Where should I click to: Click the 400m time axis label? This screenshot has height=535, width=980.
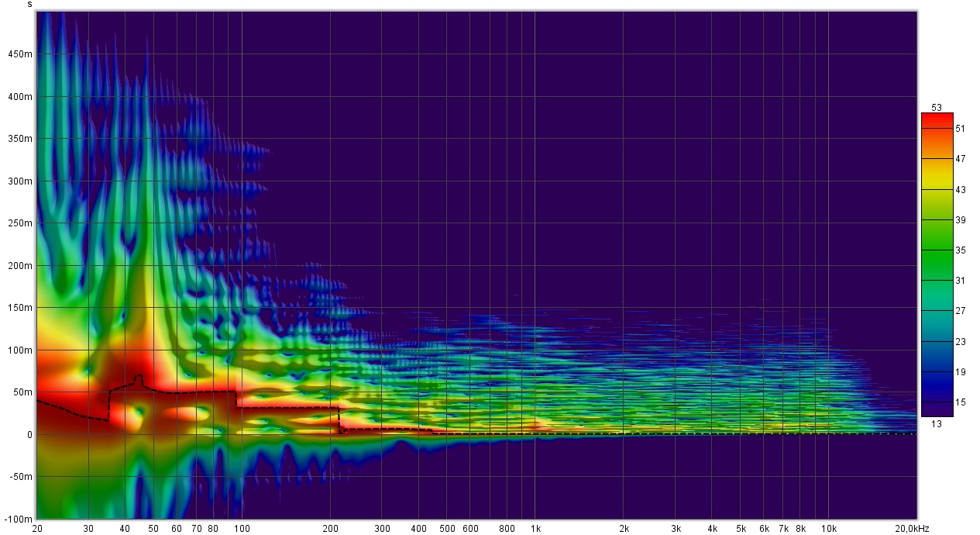(x=21, y=97)
